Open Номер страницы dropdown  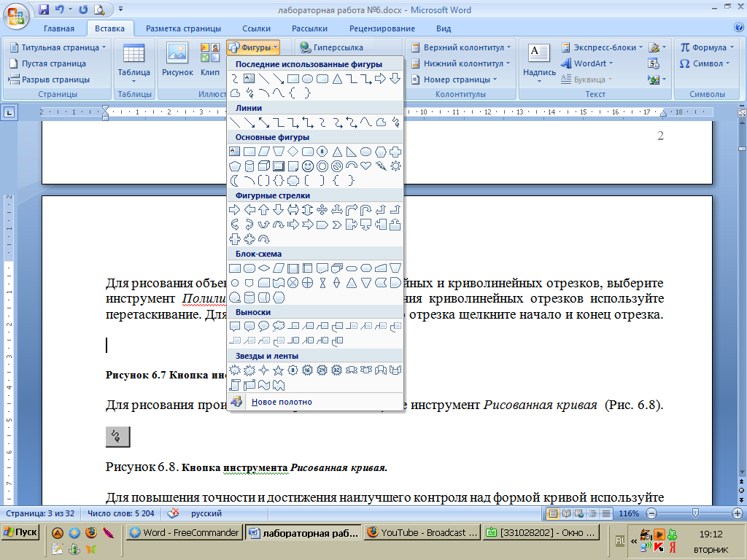[x=454, y=79]
